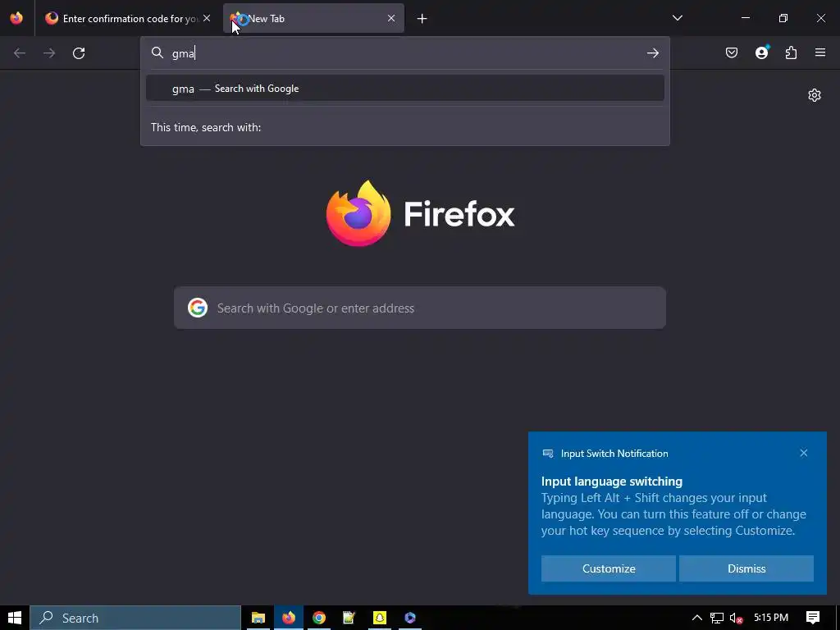Open a new tab with plus button
This screenshot has width=840, height=630.
[422, 19]
